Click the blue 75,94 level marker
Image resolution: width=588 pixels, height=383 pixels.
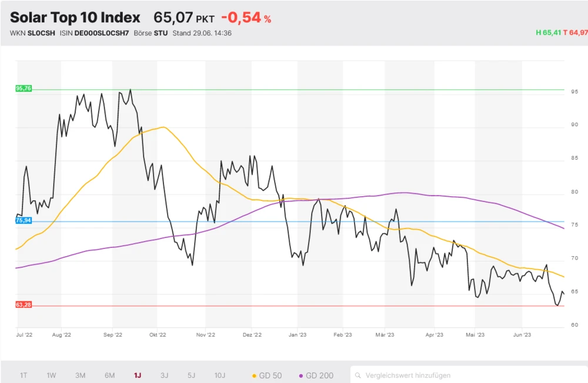(x=24, y=221)
